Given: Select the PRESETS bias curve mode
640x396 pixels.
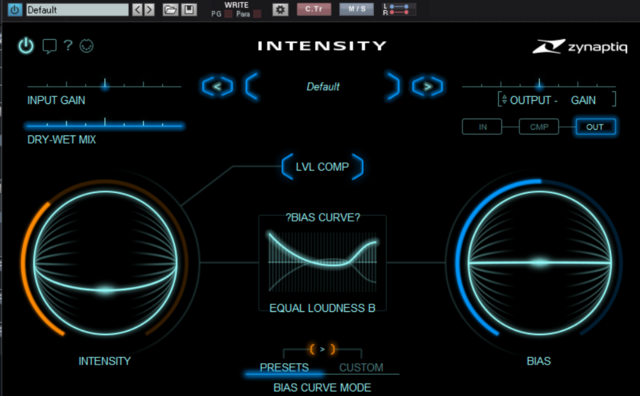Looking at the screenshot, I should pos(284,367).
